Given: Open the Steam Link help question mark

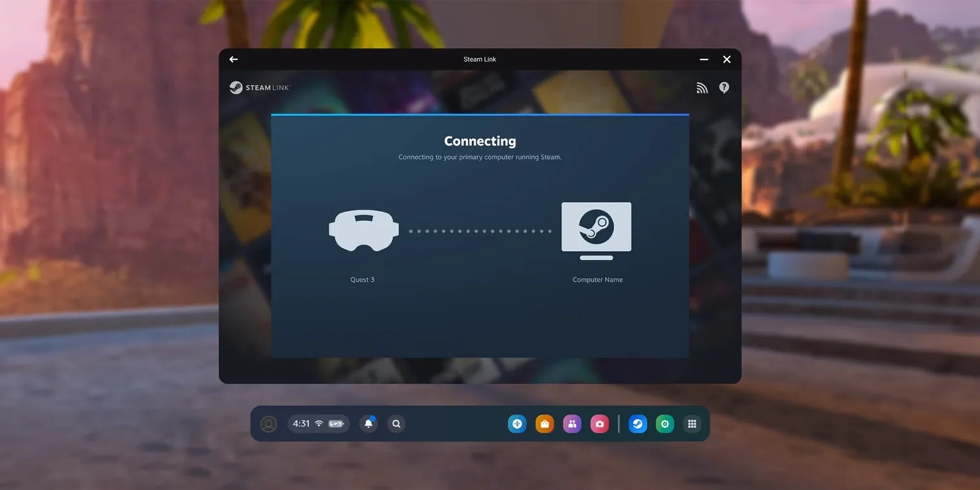Looking at the screenshot, I should [724, 88].
